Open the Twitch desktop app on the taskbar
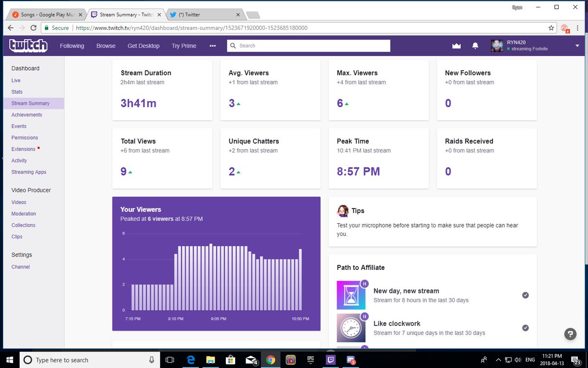Screen dimensions: 588x368 [x=331, y=360]
